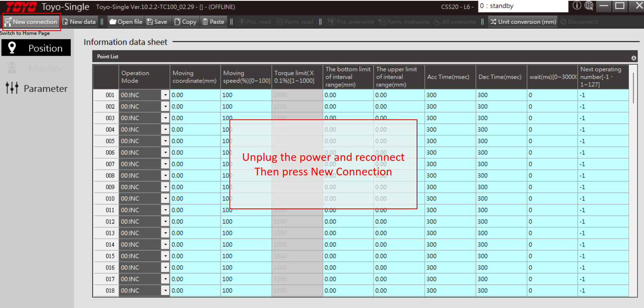Click bottom limit cell in row 013
The height and width of the screenshot is (308, 644).
click(x=348, y=233)
